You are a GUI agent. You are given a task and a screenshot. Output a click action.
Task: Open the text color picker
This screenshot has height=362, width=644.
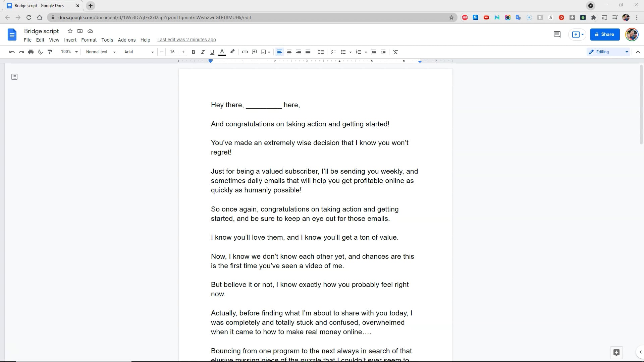point(222,52)
